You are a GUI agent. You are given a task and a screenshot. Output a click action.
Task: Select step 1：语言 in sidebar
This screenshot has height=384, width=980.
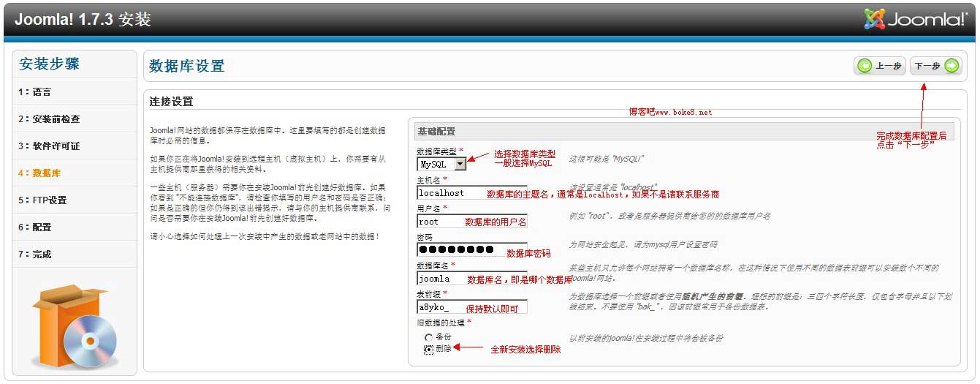pyautogui.click(x=75, y=91)
